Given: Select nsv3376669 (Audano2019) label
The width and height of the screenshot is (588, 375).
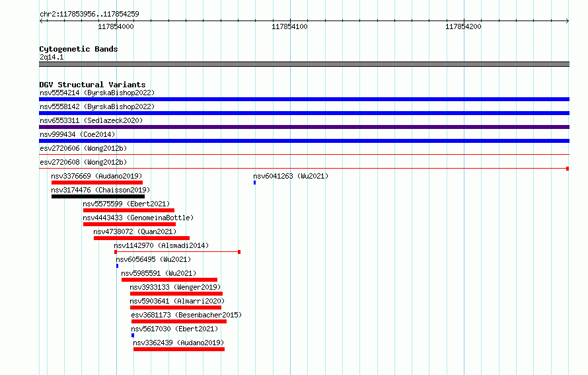Looking at the screenshot, I should pos(96,176).
